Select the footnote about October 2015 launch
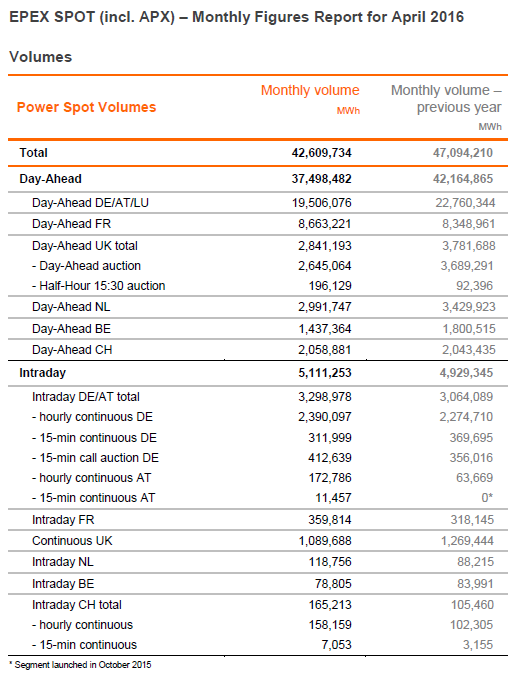This screenshot has width=518, height=678. point(80,665)
